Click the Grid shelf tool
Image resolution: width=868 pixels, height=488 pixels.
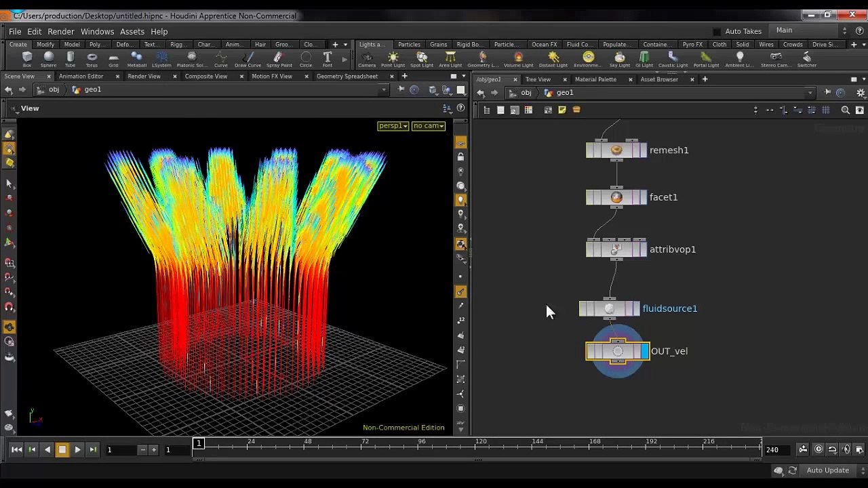(113, 60)
